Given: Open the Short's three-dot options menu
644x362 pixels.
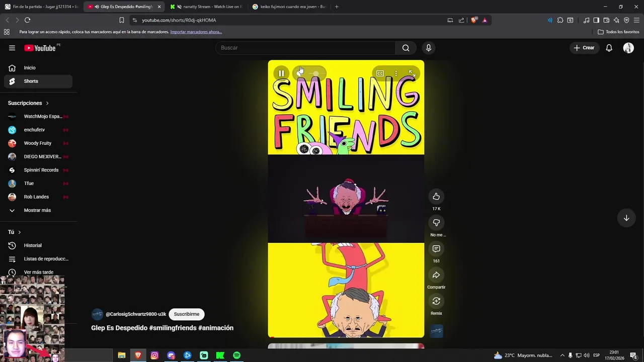Looking at the screenshot, I should [x=396, y=73].
